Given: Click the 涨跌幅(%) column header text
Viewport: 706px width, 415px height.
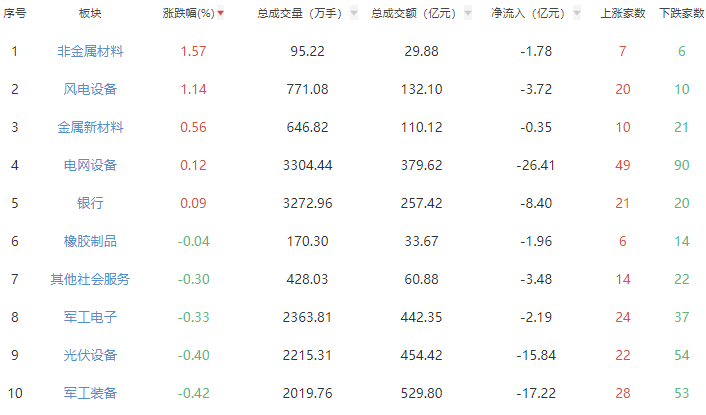Looking at the screenshot, I should [x=188, y=14].
